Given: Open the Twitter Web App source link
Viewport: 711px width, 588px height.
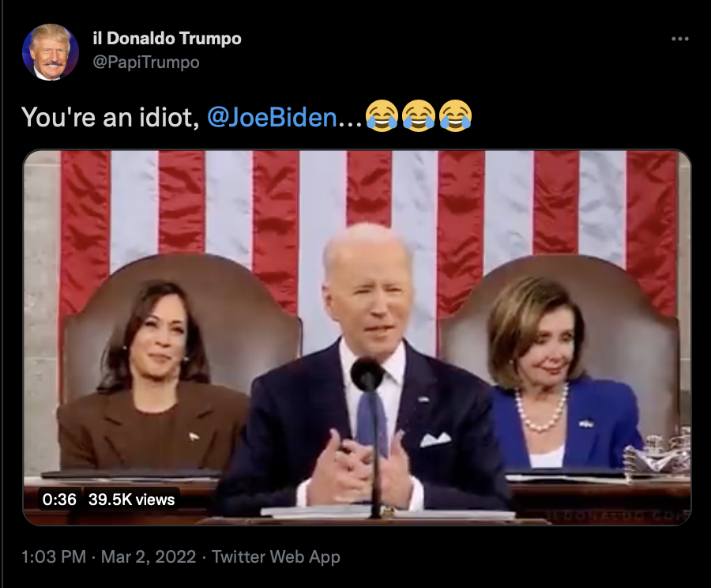Looking at the screenshot, I should coord(276,556).
